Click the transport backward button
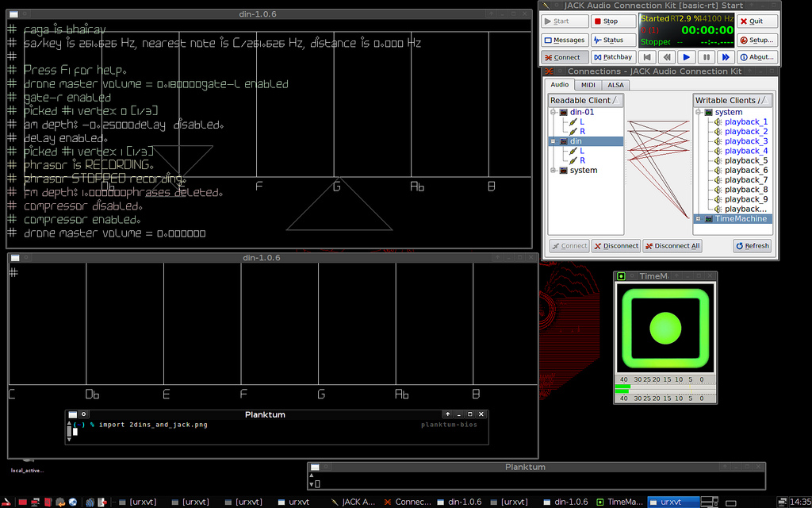This screenshot has width=812, height=508. click(667, 57)
